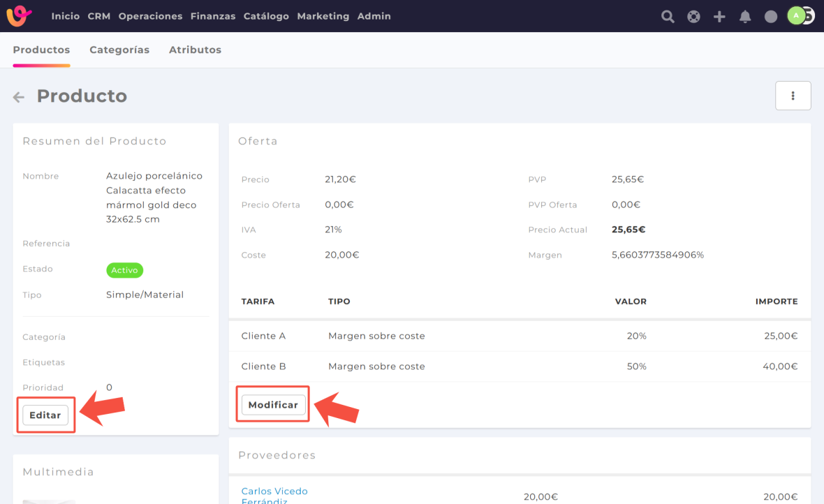824x504 pixels.
Task: Select the Cliente B tariff row
Action: click(x=519, y=366)
